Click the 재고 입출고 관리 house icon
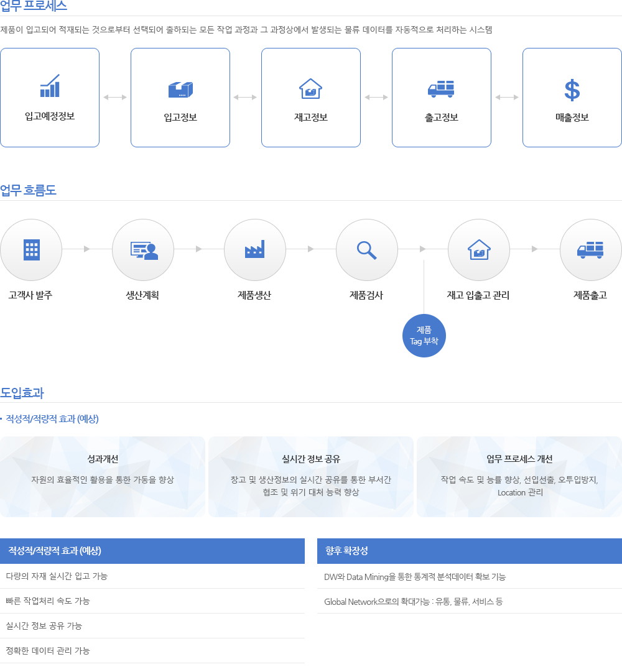 pyautogui.click(x=479, y=250)
